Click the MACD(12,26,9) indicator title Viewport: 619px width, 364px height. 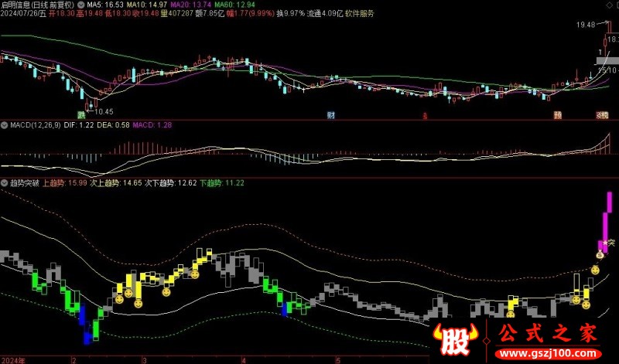pyautogui.click(x=36, y=125)
